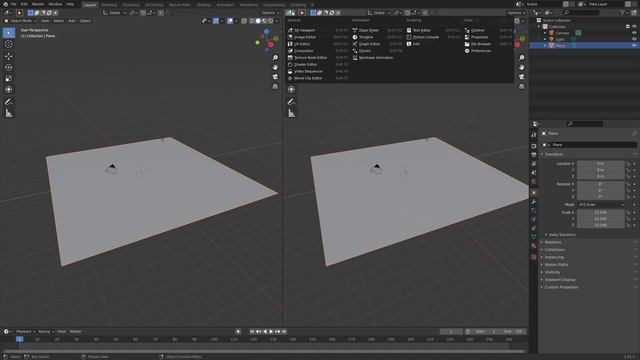Toggle gizmo display in left viewport header
Viewport: 640px width, 360px height.
pos(216,21)
